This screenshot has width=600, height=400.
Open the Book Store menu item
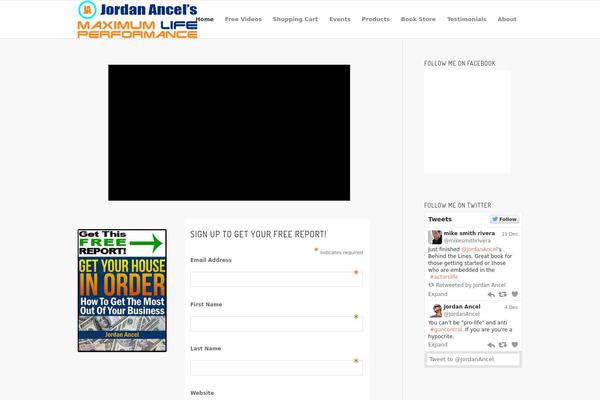click(418, 19)
